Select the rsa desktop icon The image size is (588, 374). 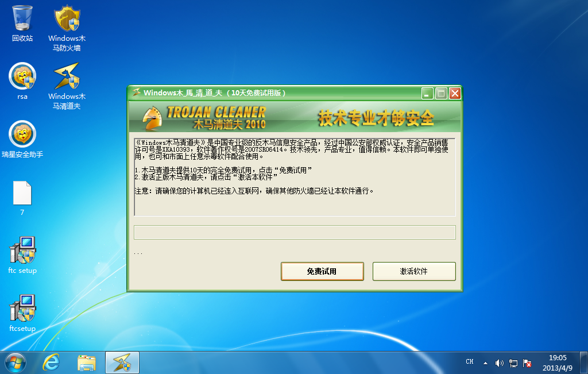pyautogui.click(x=22, y=81)
